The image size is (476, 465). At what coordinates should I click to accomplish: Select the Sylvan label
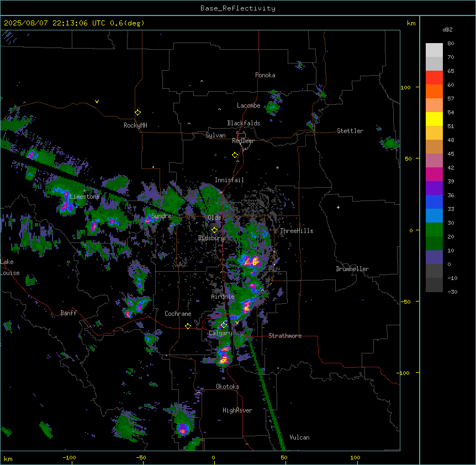coord(215,135)
